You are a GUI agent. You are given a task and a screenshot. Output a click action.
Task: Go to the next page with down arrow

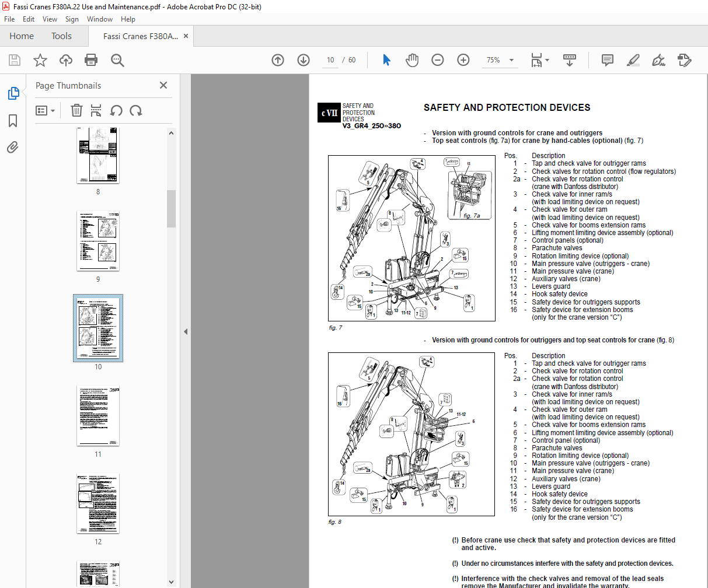pos(304,60)
